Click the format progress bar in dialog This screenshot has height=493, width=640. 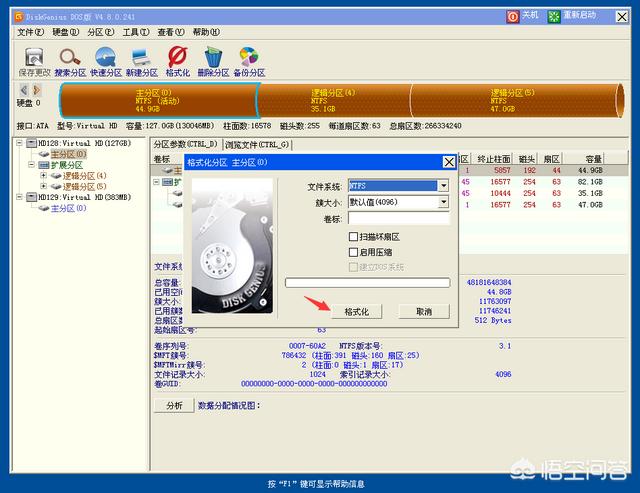click(x=367, y=282)
